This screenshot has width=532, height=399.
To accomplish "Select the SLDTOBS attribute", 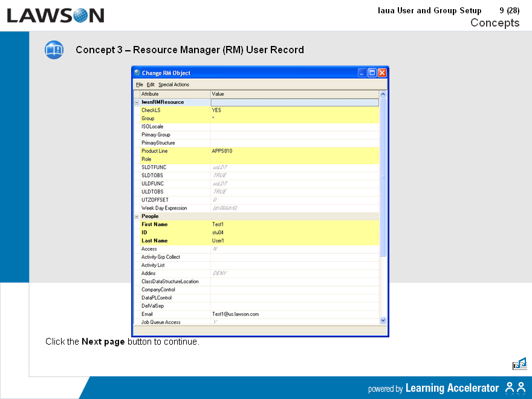I will (x=152, y=175).
